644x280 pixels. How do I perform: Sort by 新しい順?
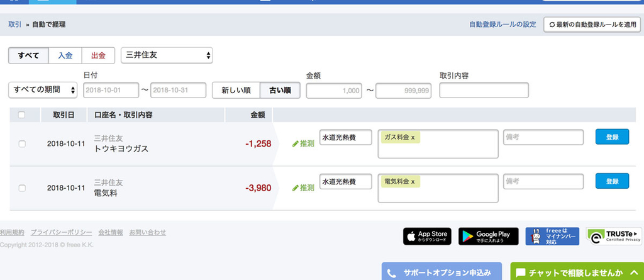(236, 91)
